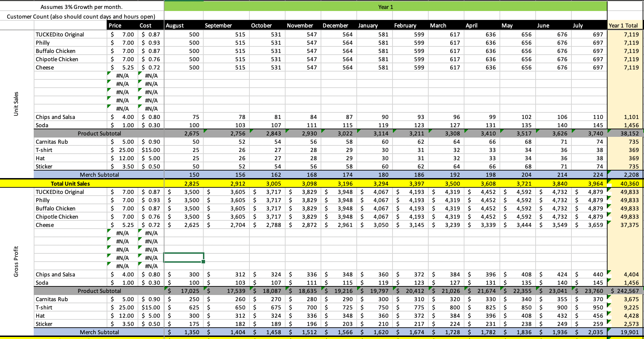Select the August column header
Screen dimensions: 644x339
(x=183, y=25)
